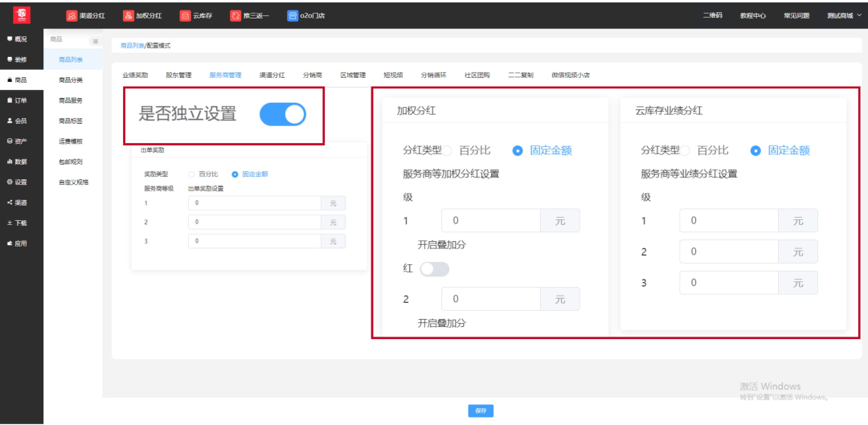Switch to 区域管理 tab
Screen dimensions: 868x425
(353, 76)
